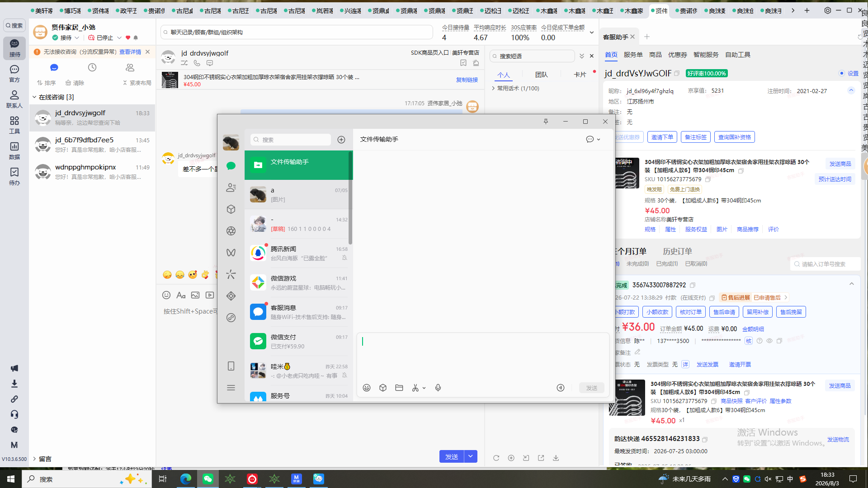Expand the 留言 section

click(x=34, y=459)
